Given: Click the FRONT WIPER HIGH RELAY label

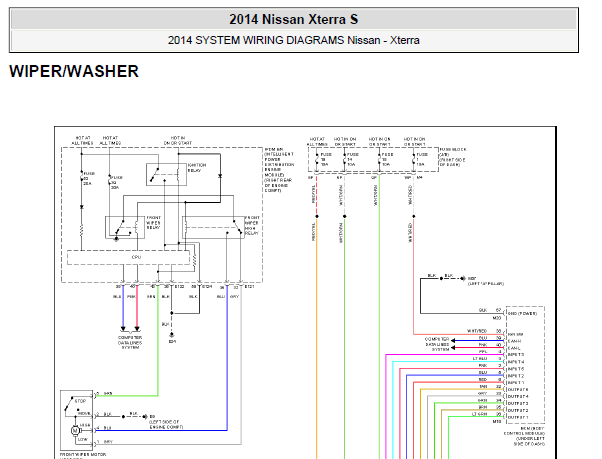Looking at the screenshot, I should 252,225.
